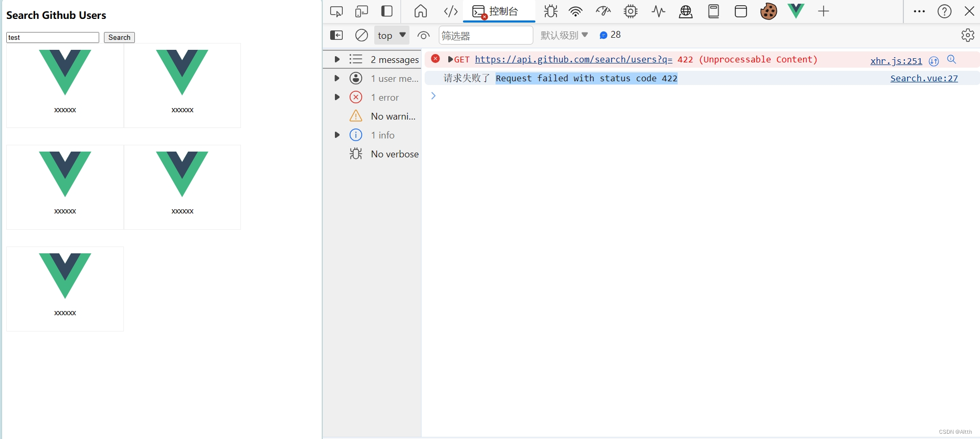Open the Elements code tab icon
Image resolution: width=980 pixels, height=439 pixels.
click(x=451, y=11)
